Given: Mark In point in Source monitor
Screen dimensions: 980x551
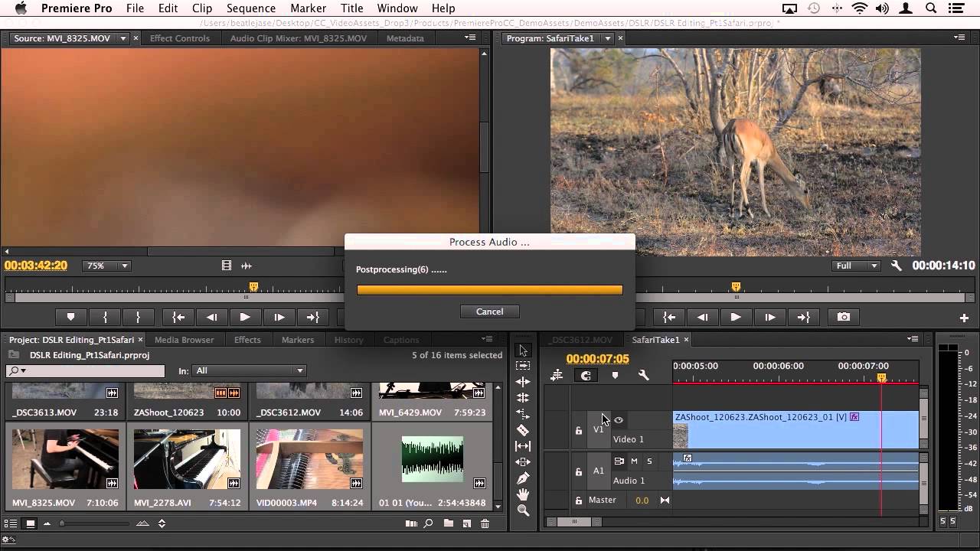Looking at the screenshot, I should coord(105,317).
